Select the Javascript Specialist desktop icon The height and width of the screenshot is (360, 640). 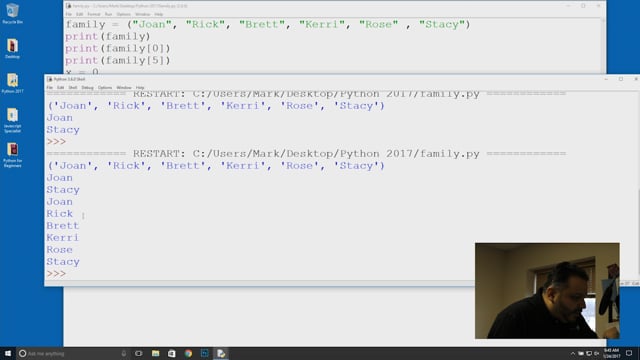tap(12, 120)
